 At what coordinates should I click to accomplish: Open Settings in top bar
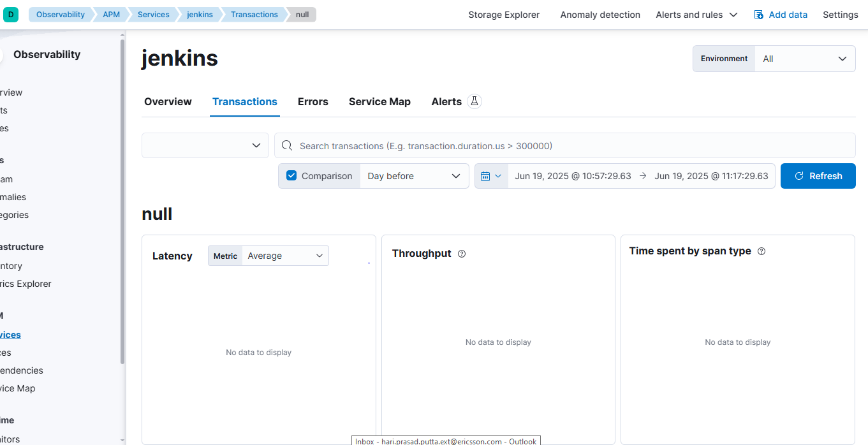coord(840,15)
